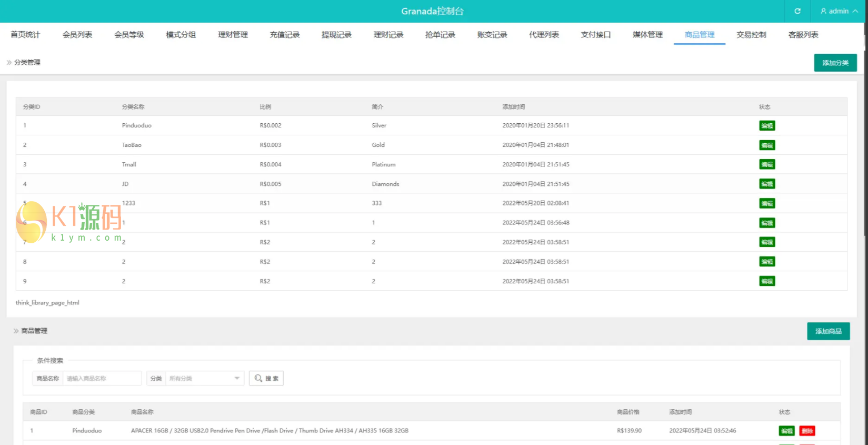Delete the APACER pendrive product

click(807, 431)
